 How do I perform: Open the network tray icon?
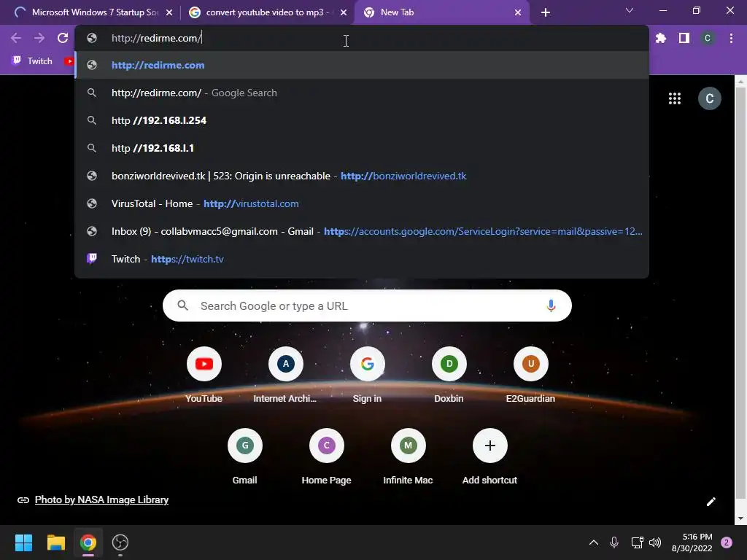coord(637,542)
